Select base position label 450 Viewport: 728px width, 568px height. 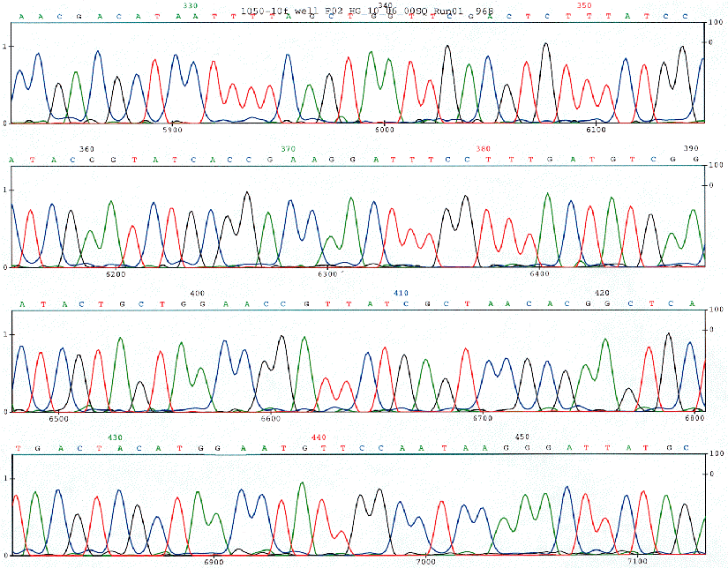[522, 437]
